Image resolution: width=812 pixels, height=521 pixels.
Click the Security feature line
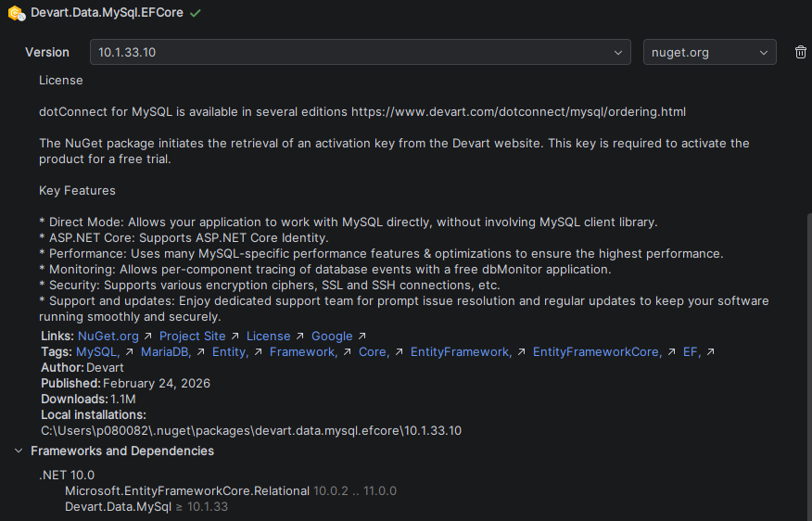tap(270, 286)
